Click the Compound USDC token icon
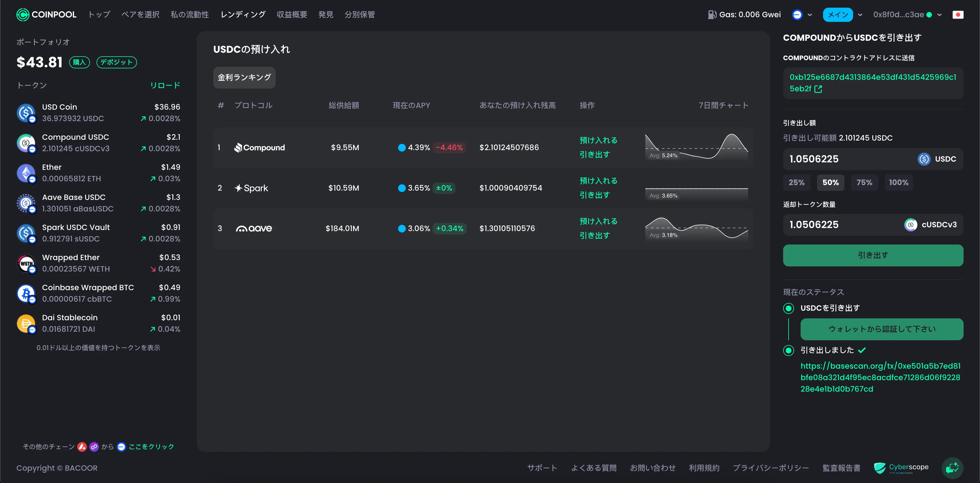980x483 pixels. [x=26, y=143]
